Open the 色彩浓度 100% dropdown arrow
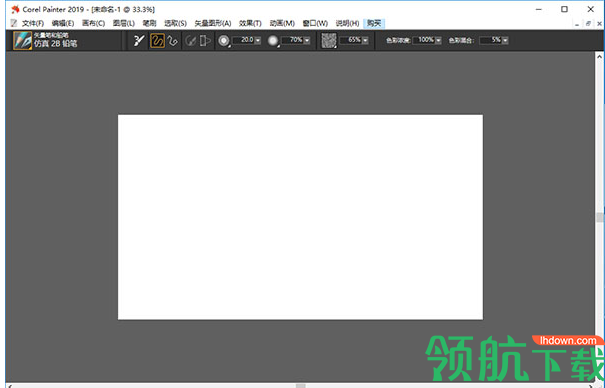Viewport: 605px width, 388px height. pyautogui.click(x=438, y=40)
